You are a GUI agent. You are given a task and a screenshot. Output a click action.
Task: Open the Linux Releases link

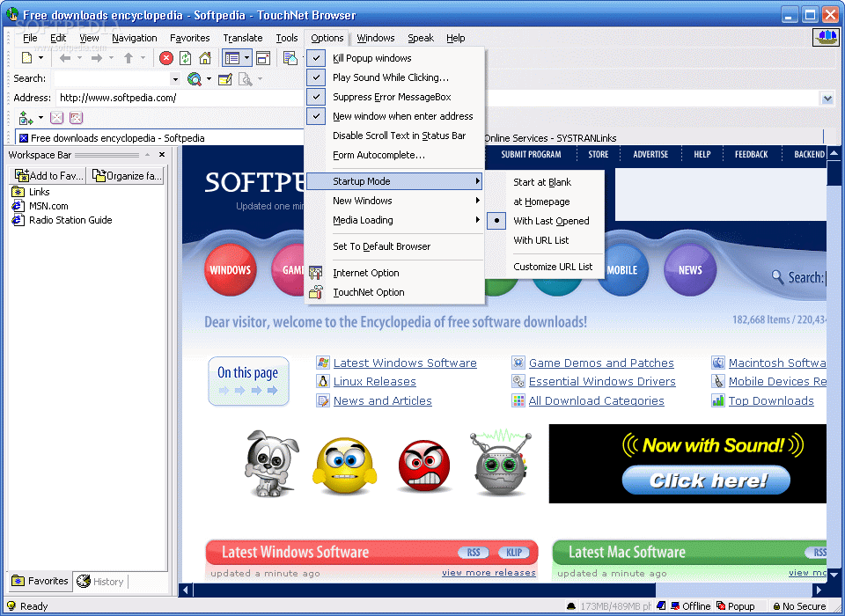tap(375, 382)
